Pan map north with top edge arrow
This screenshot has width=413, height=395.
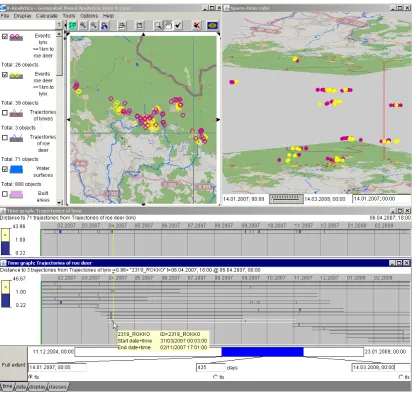[144, 34]
